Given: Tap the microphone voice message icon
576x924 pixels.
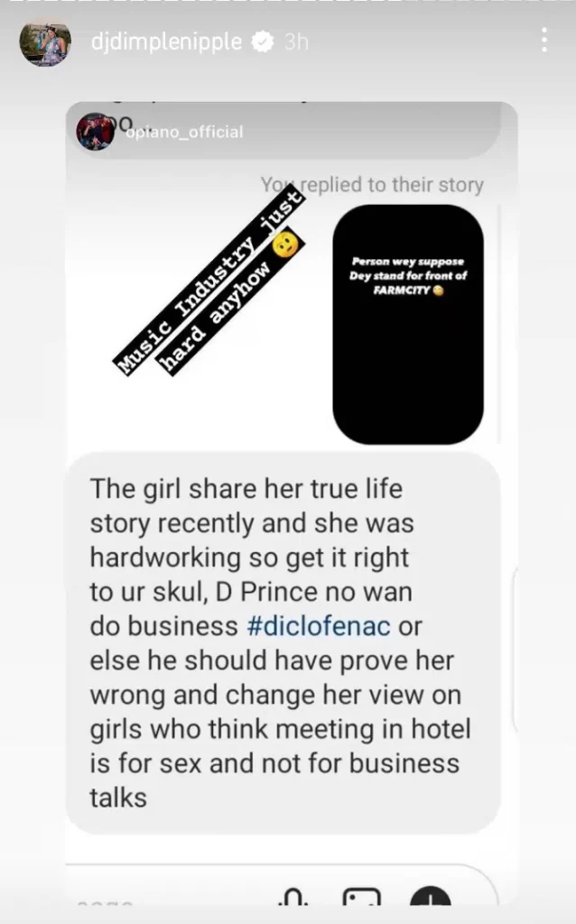Looking at the screenshot, I should [293, 896].
